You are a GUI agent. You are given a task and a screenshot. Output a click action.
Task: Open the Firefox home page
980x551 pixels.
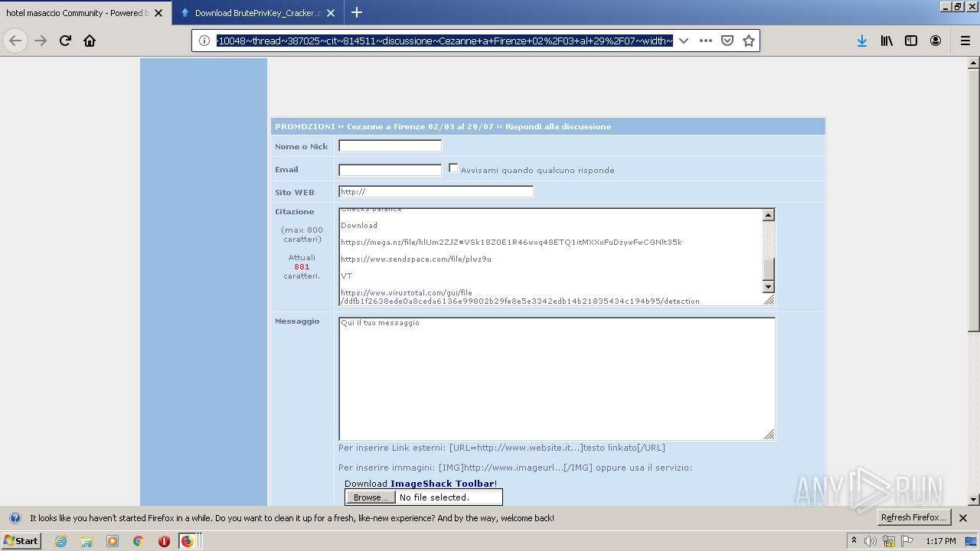click(90, 41)
